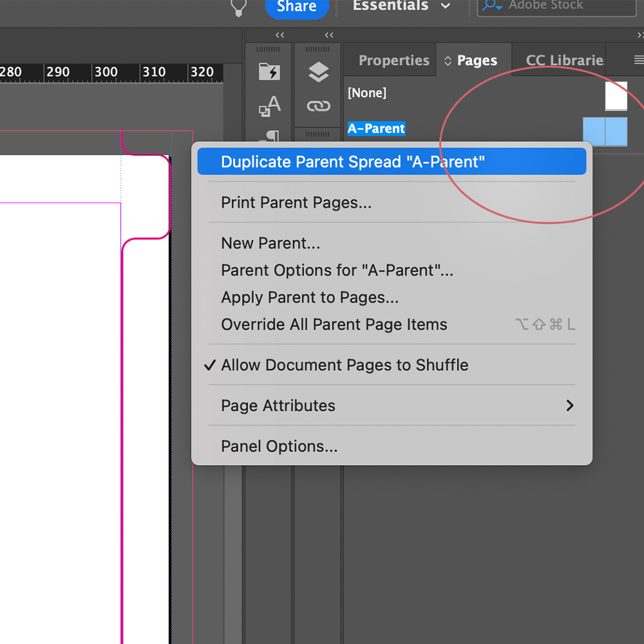Select the [None] parent row
Viewport: 644px width, 644px height.
point(489,93)
